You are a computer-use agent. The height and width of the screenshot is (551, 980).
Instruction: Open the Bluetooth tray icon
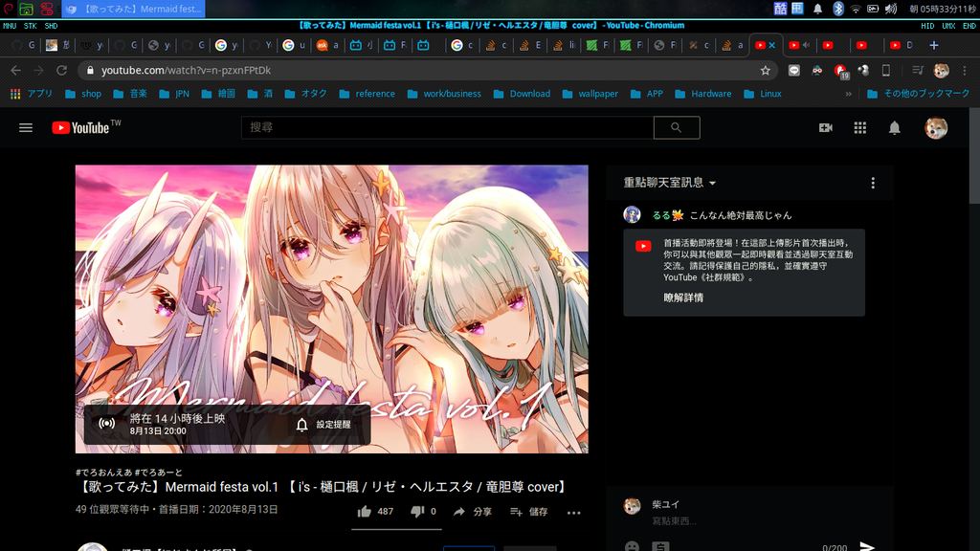(x=838, y=9)
